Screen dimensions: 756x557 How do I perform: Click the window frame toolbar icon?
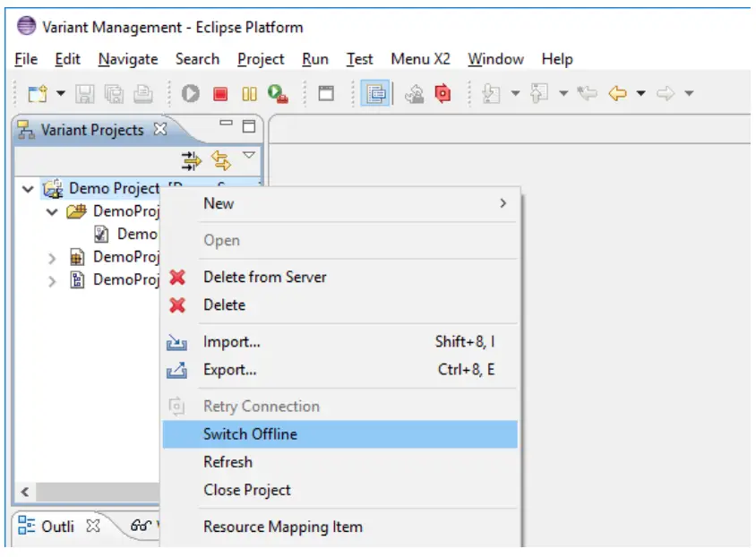[326, 93]
